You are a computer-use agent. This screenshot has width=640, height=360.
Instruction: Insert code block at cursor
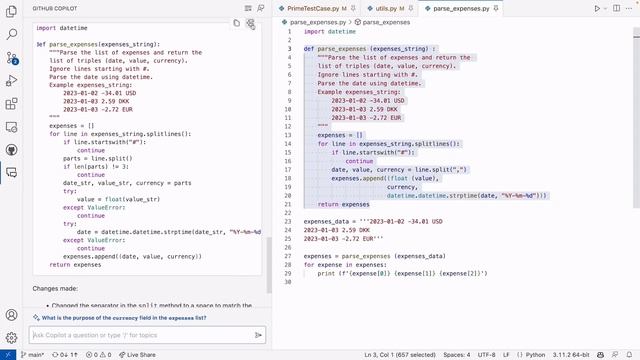[250, 23]
